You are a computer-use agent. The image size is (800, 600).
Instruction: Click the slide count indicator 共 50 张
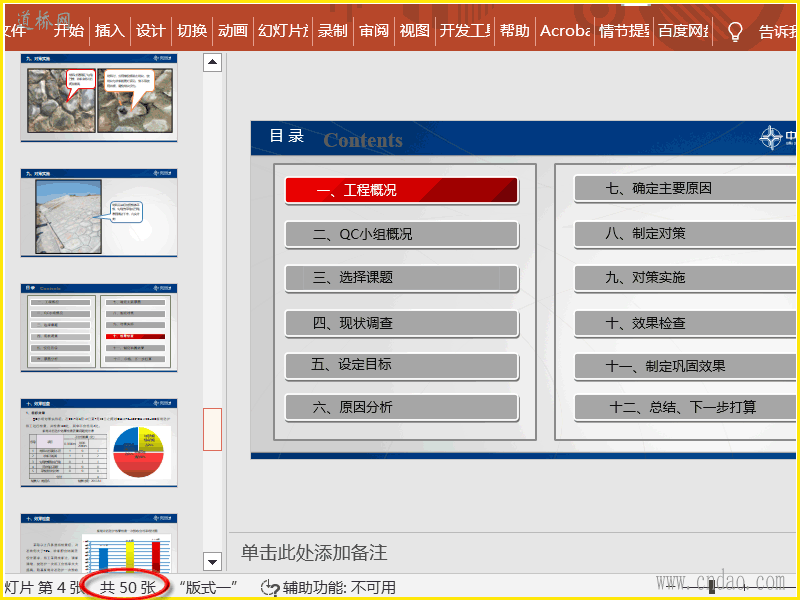[x=128, y=587]
